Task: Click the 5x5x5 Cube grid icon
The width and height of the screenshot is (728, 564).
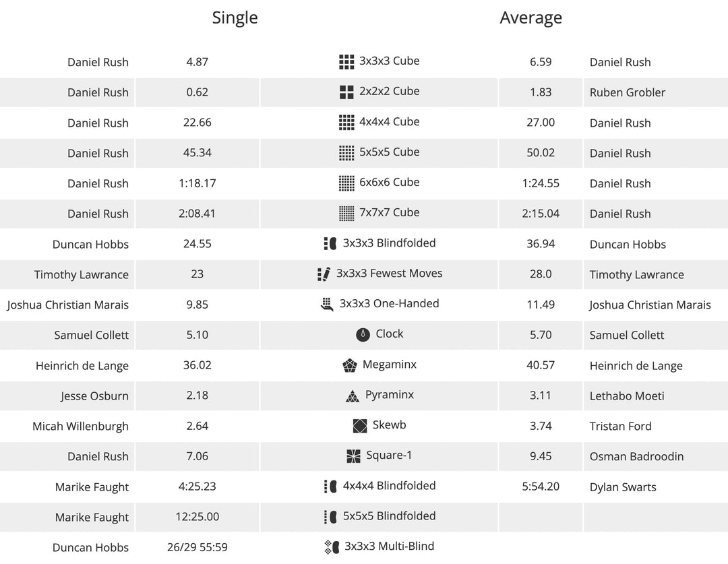Action: 346,153
